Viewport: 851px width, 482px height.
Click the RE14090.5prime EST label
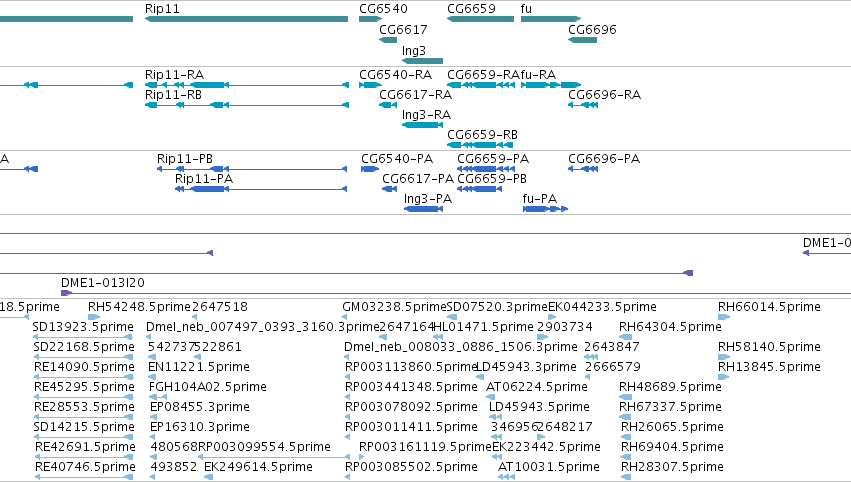click(84, 367)
